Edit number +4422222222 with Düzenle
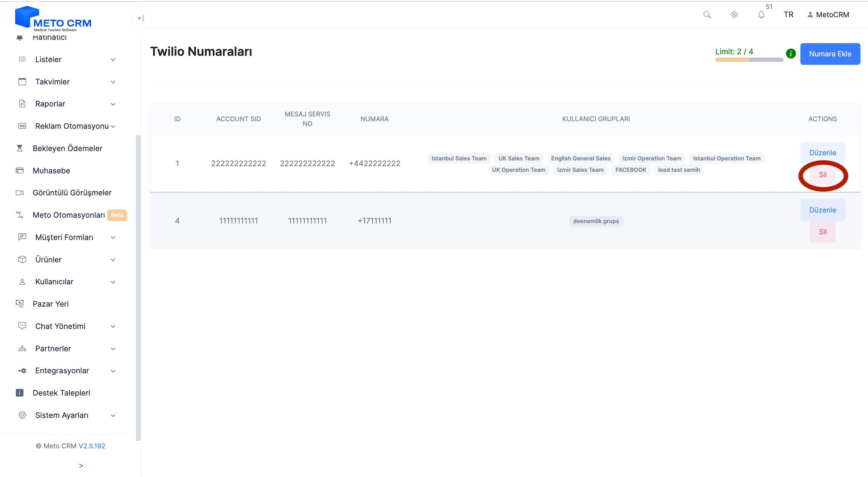 [x=822, y=153]
